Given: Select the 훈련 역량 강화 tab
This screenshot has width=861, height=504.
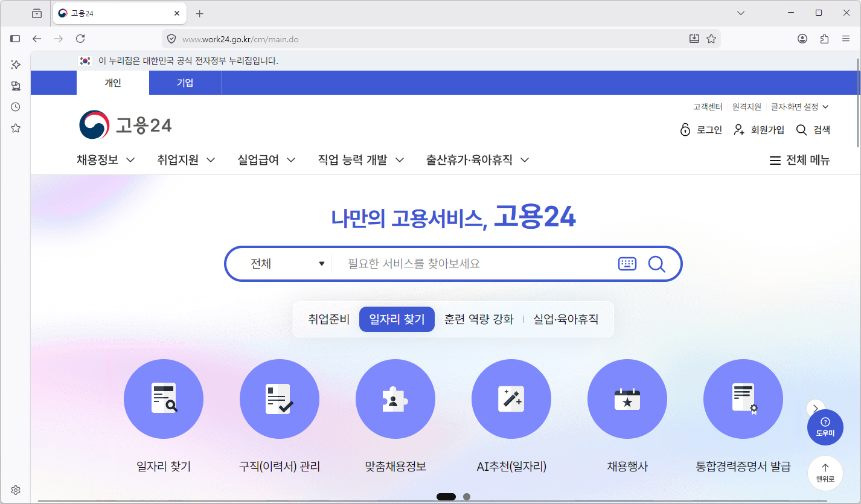Looking at the screenshot, I should click(479, 319).
